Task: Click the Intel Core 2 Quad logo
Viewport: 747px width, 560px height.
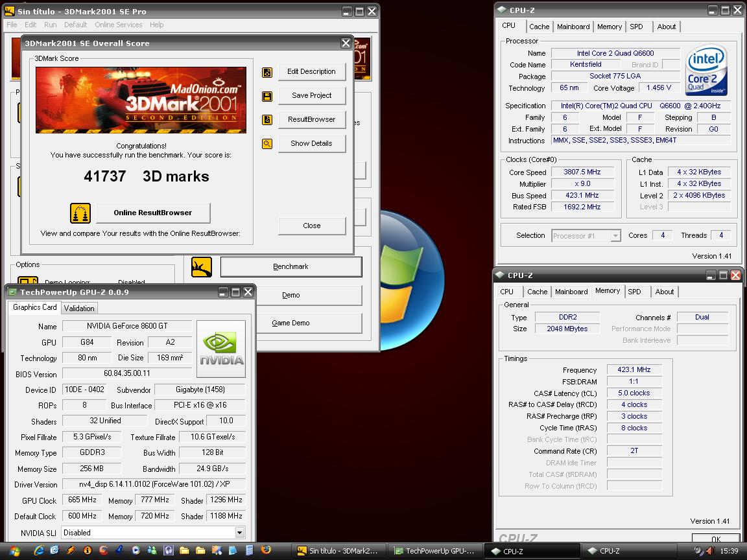Action: coord(707,69)
